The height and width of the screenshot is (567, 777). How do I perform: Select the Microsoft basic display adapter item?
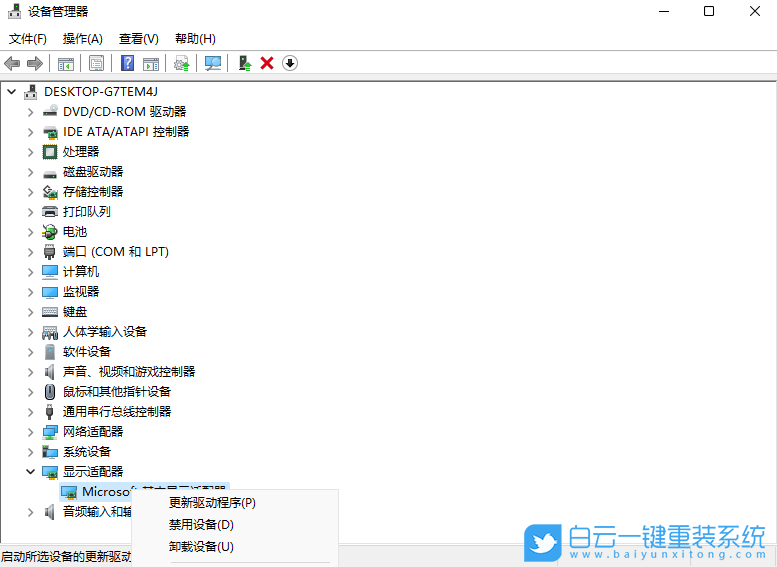coord(105,491)
